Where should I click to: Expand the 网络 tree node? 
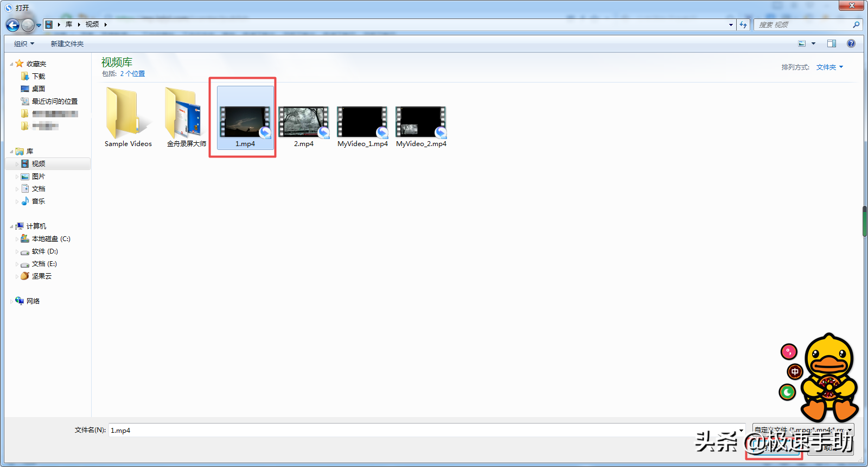[x=11, y=302]
